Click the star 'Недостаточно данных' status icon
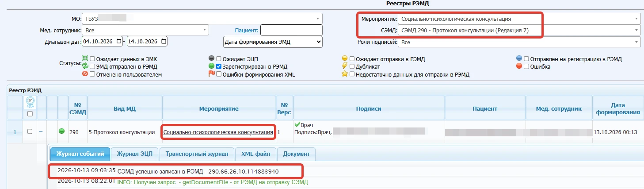Viewport: 644px width, 189px height. (345, 74)
